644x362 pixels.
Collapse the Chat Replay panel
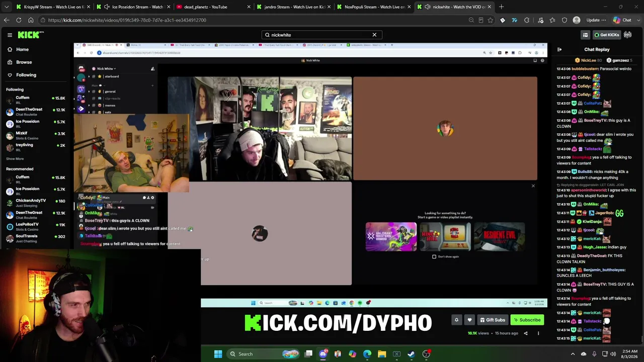pyautogui.click(x=559, y=49)
